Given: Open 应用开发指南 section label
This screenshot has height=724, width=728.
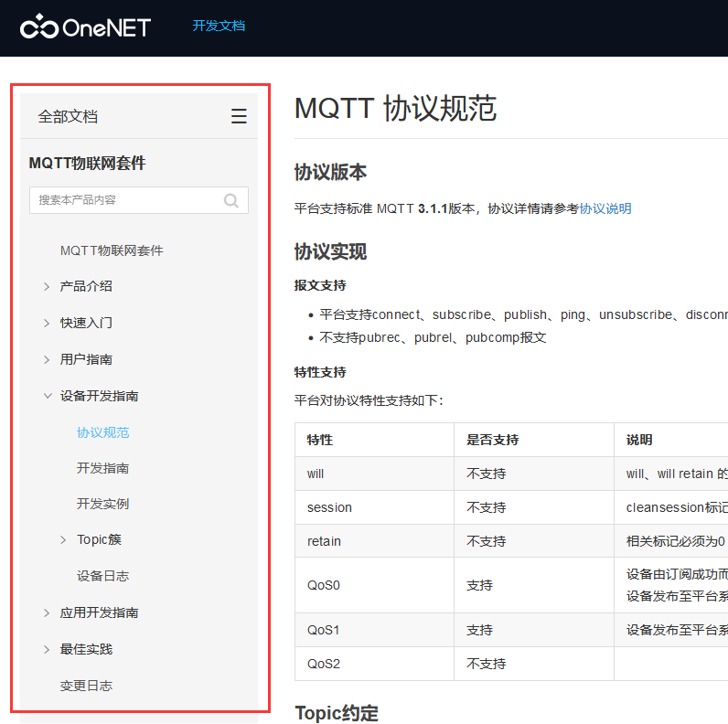Looking at the screenshot, I should [99, 612].
